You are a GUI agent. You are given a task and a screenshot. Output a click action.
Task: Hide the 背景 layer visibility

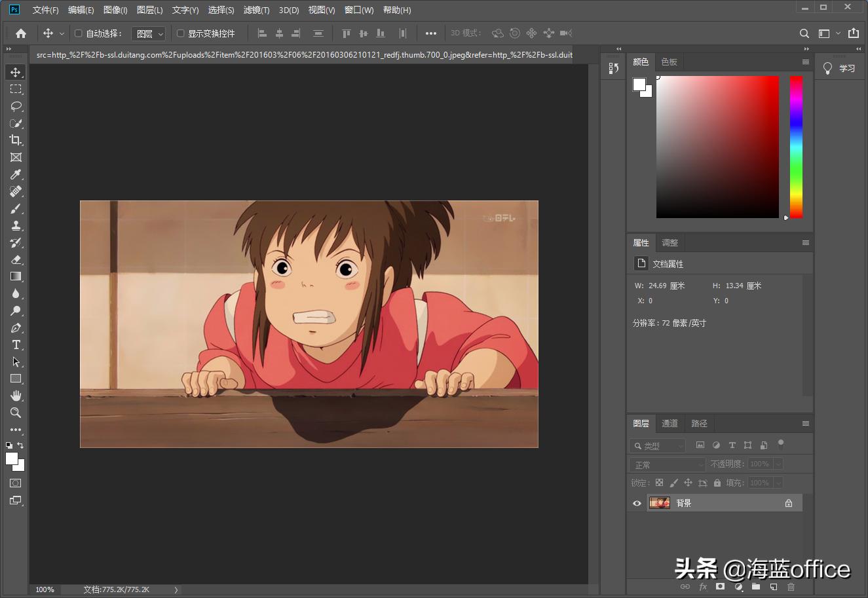click(x=636, y=502)
